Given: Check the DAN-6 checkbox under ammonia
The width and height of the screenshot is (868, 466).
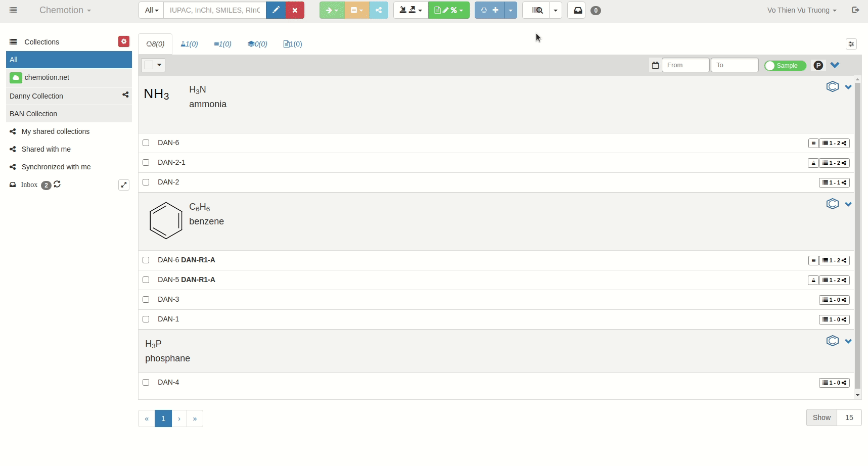Looking at the screenshot, I should (x=146, y=143).
